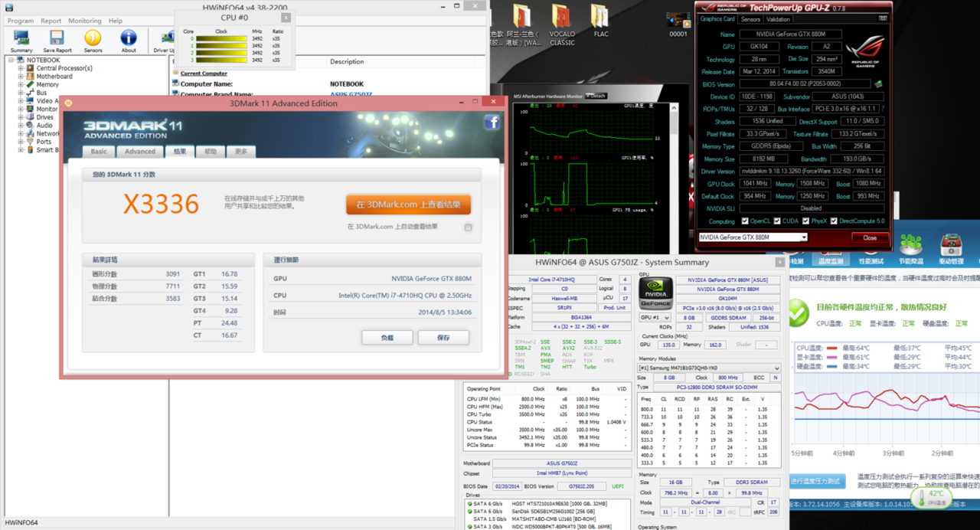Select the Memory node in HWiNFO tree
Image resolution: width=980 pixels, height=530 pixels.
[47, 84]
